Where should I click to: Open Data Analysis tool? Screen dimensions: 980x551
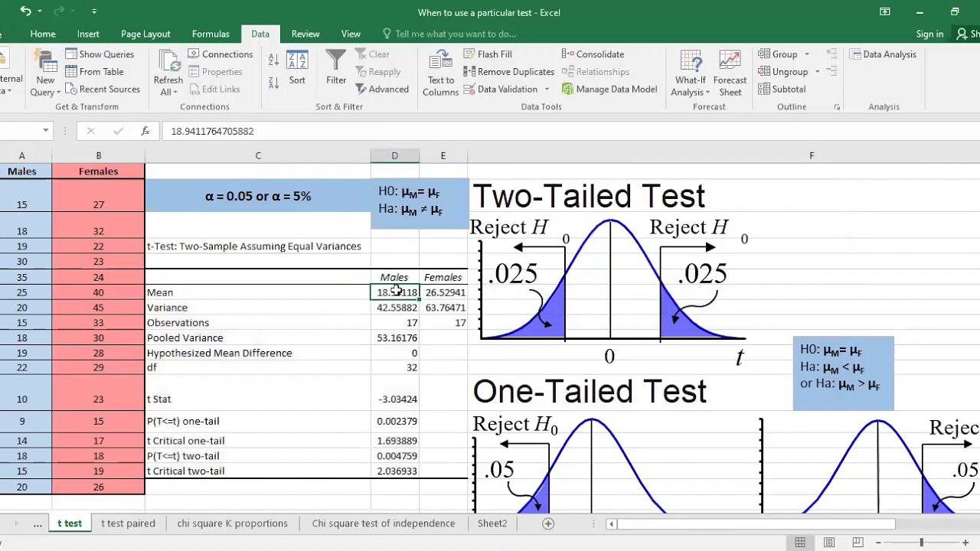tap(883, 54)
